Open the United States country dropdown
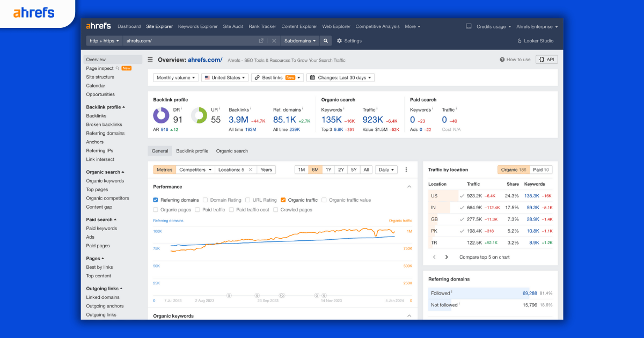This screenshot has height=338, width=644. [225, 78]
